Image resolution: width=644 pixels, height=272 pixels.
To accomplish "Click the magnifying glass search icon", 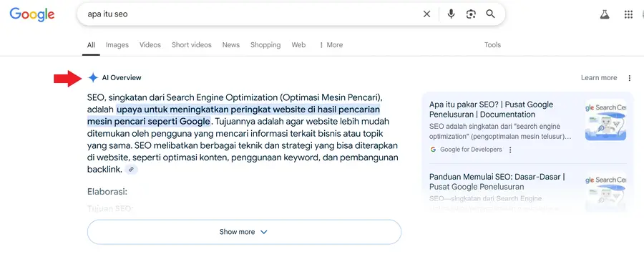I will point(490,14).
